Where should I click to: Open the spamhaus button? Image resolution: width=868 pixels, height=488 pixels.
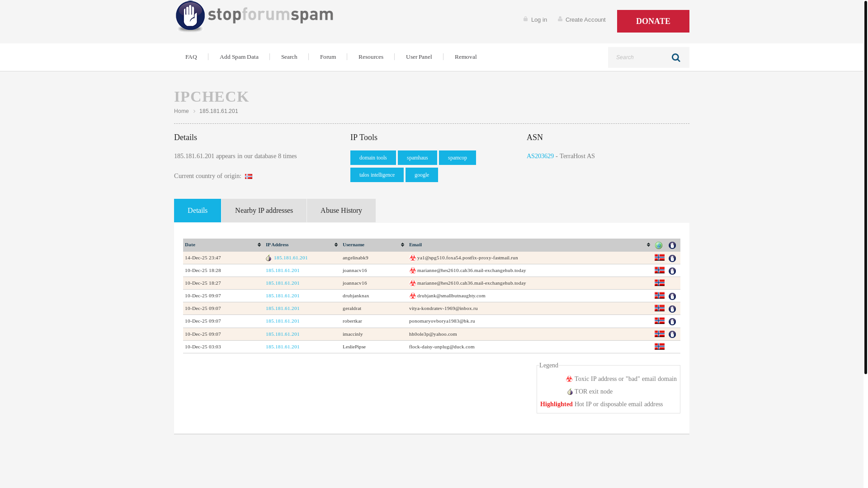(417, 158)
